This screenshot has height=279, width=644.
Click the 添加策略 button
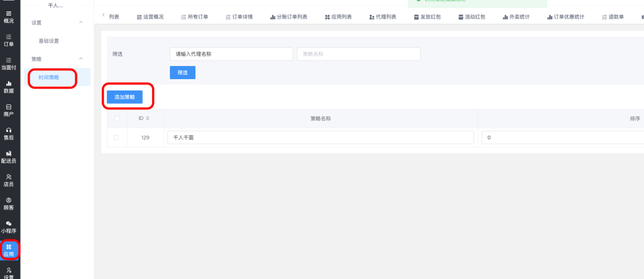(x=125, y=97)
